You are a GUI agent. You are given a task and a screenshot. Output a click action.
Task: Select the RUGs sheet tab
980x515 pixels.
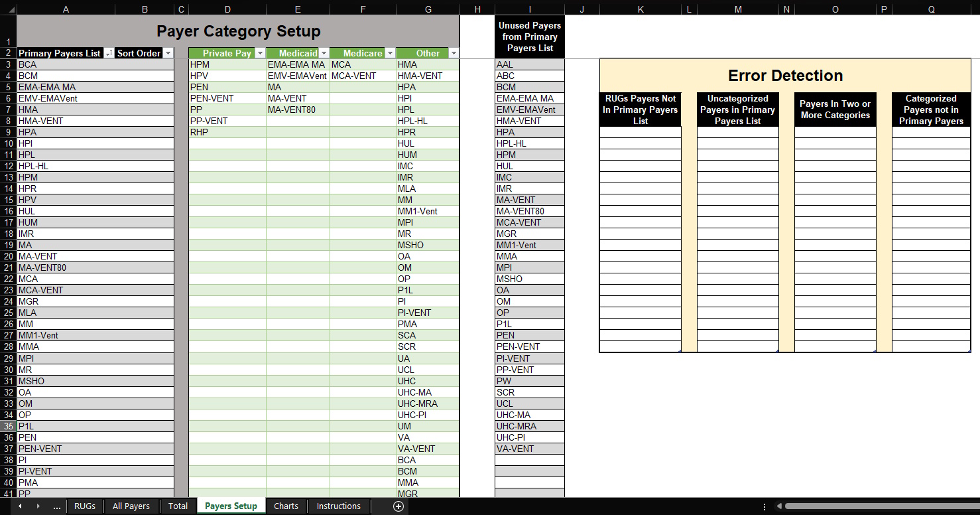[85, 506]
